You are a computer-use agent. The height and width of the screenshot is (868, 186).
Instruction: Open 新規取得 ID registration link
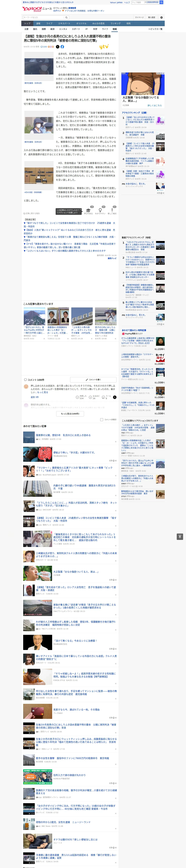click(72, 8)
